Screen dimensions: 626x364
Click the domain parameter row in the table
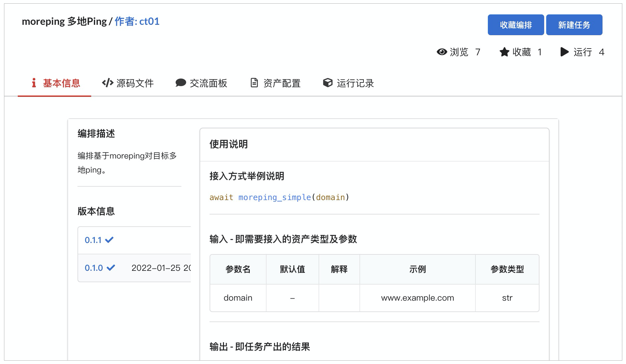(238, 298)
